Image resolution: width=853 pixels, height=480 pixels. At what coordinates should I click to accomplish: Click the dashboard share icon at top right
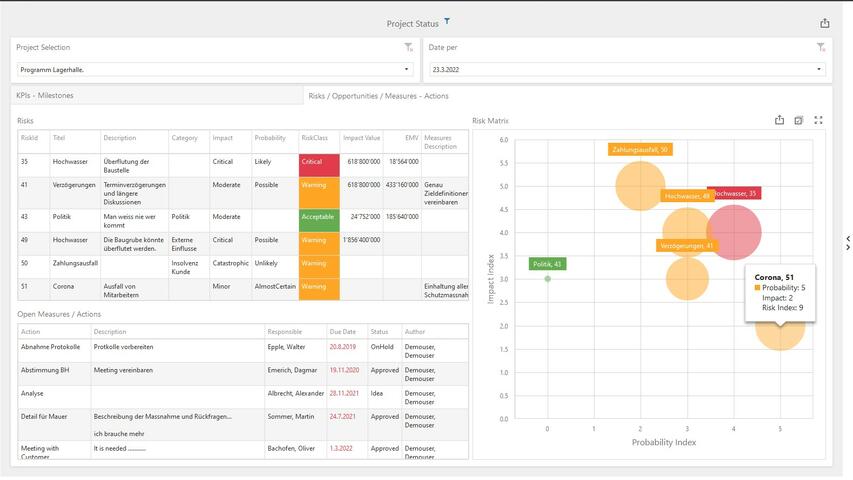click(825, 23)
